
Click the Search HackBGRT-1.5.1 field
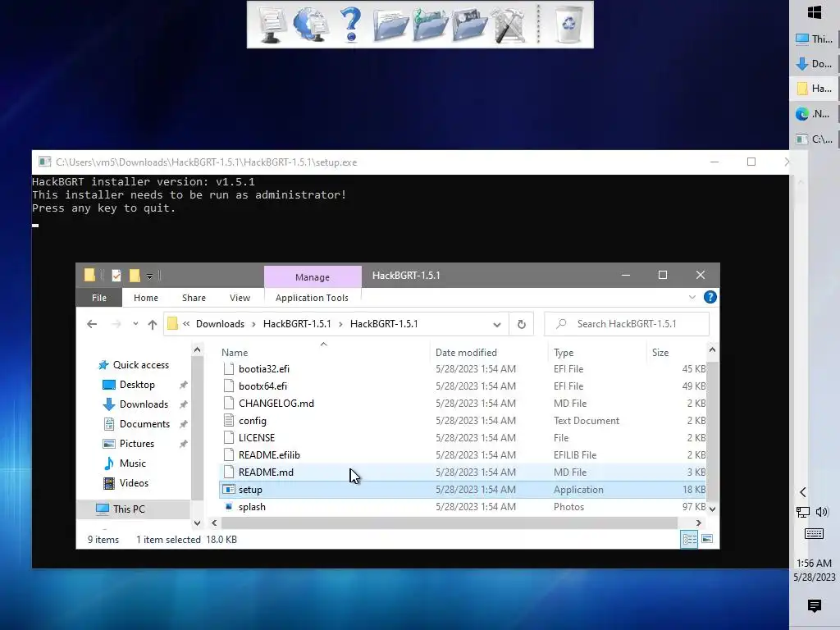pyautogui.click(x=627, y=324)
